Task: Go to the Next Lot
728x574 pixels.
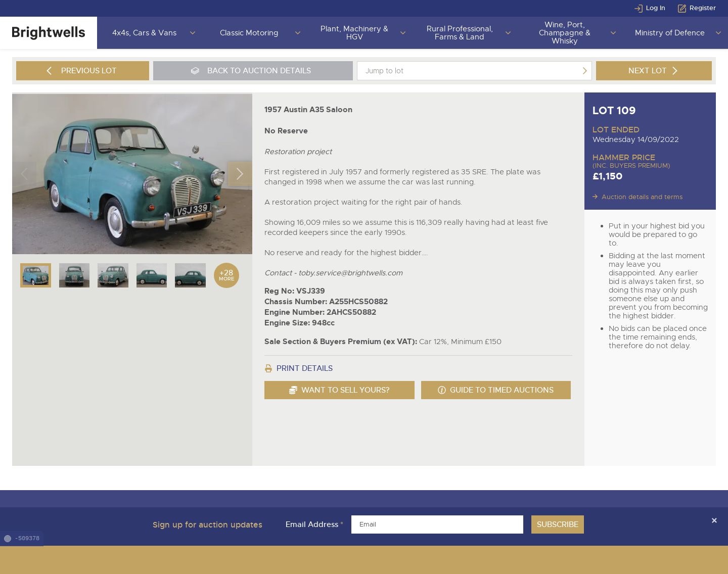Action: point(654,71)
